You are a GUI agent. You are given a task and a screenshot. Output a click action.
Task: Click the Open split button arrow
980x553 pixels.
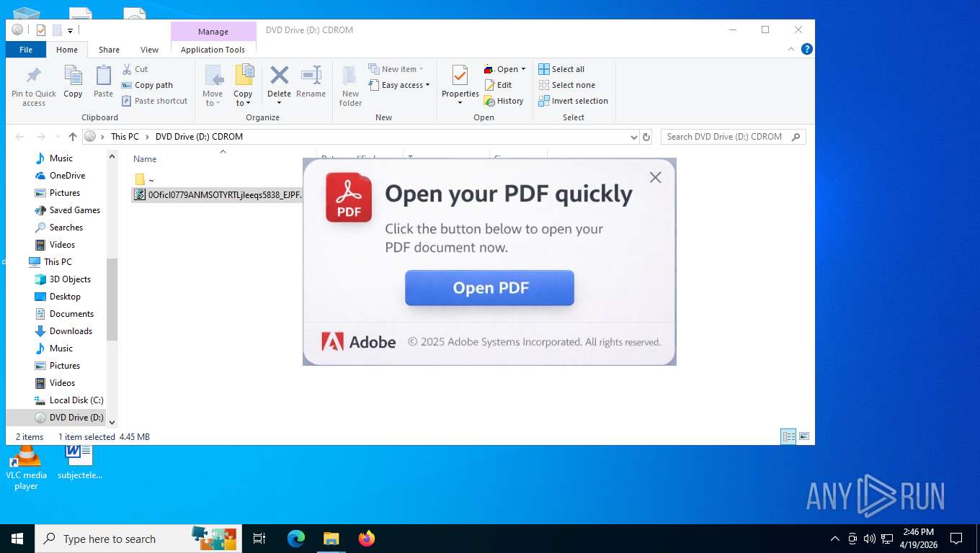tap(523, 69)
